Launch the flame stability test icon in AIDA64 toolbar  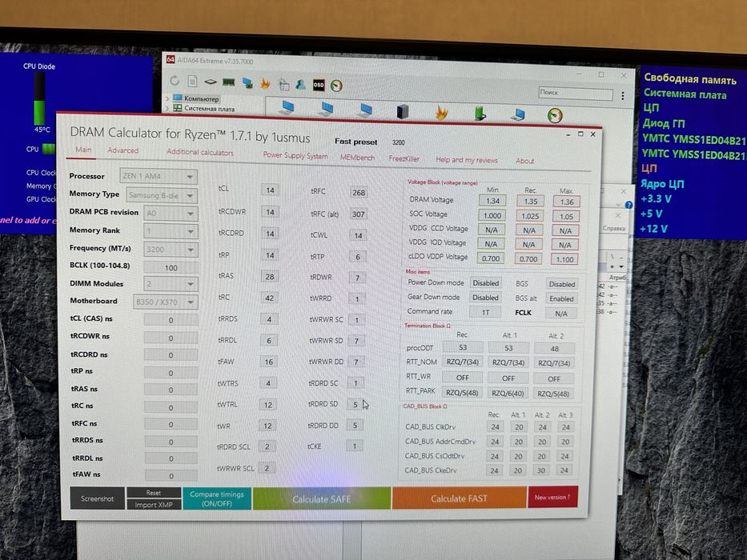(265, 84)
